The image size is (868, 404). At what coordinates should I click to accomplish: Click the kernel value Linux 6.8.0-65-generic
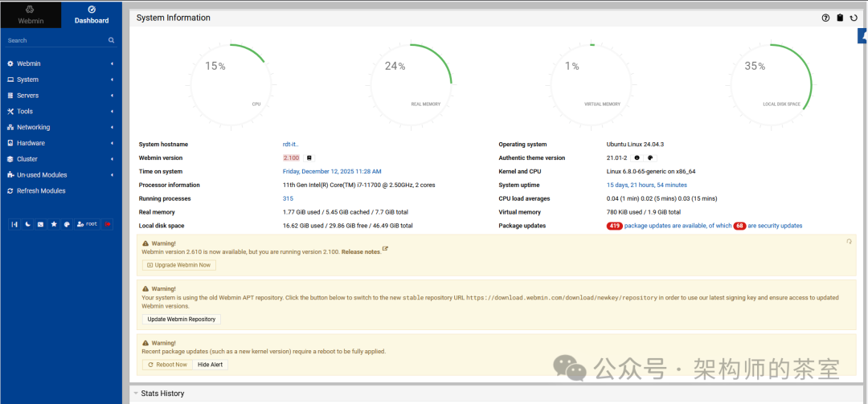pyautogui.click(x=651, y=172)
